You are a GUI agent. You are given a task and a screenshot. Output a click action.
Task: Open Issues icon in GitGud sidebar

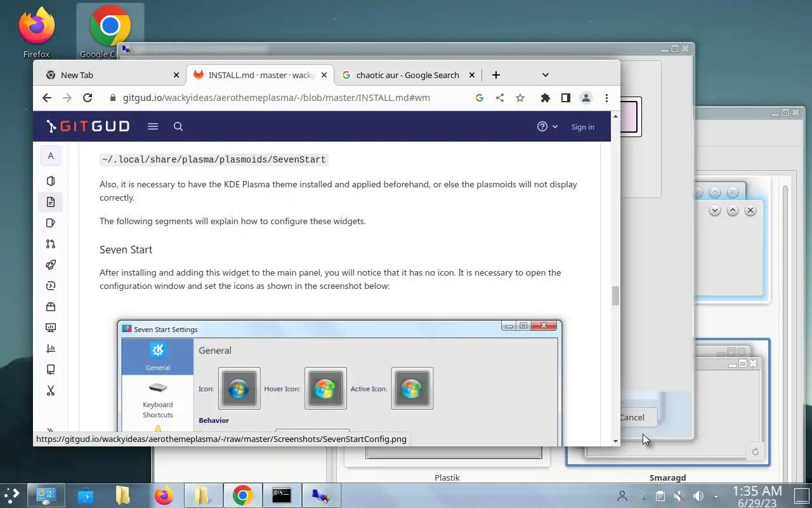tap(51, 223)
